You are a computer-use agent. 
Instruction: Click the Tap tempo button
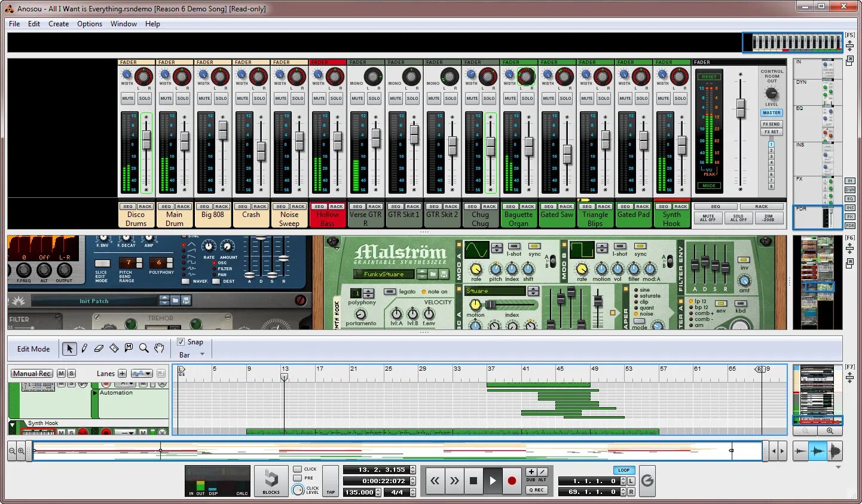[331, 481]
